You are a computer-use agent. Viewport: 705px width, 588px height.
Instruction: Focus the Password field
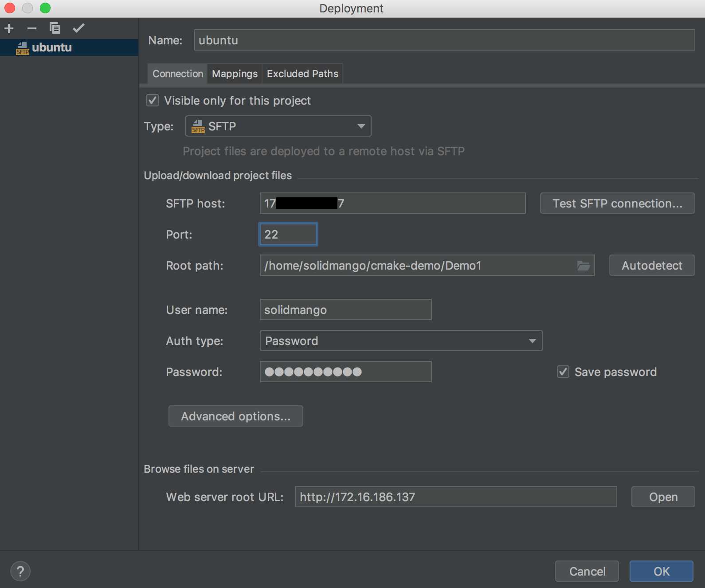coord(345,372)
